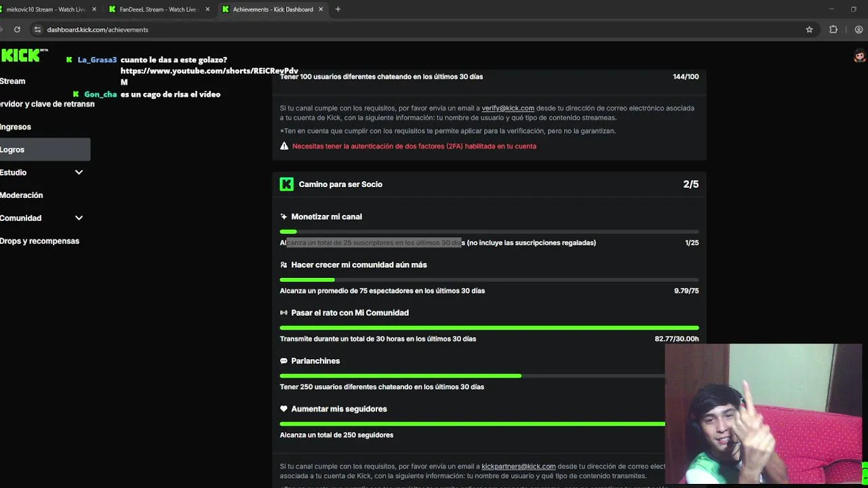
Task: Click the Parlanchines chatters progress bar
Action: (x=473, y=376)
